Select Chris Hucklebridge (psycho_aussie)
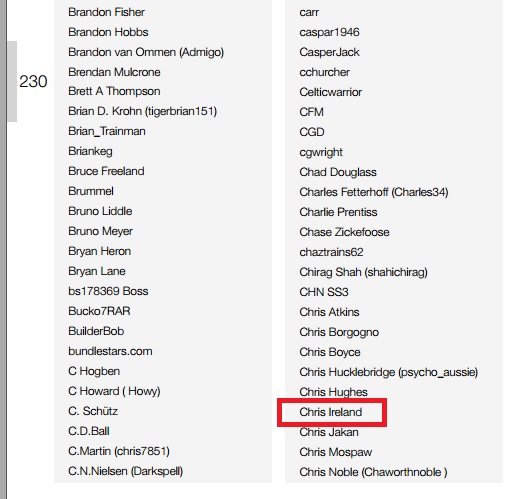Viewport: 519px width, 499px height. [389, 372]
